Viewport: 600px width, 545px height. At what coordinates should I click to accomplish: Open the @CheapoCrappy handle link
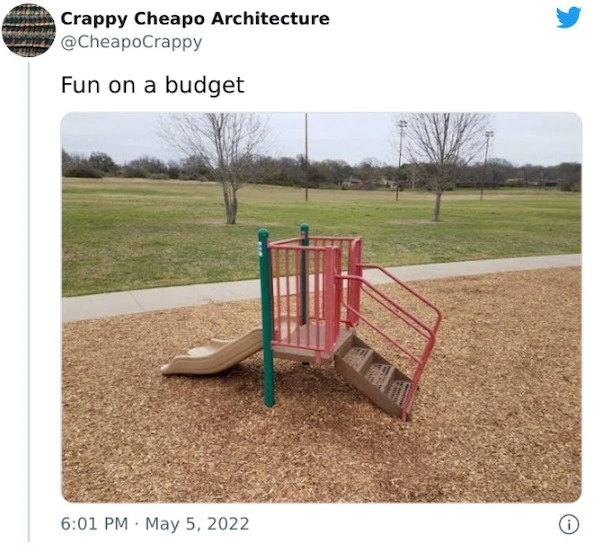(131, 42)
